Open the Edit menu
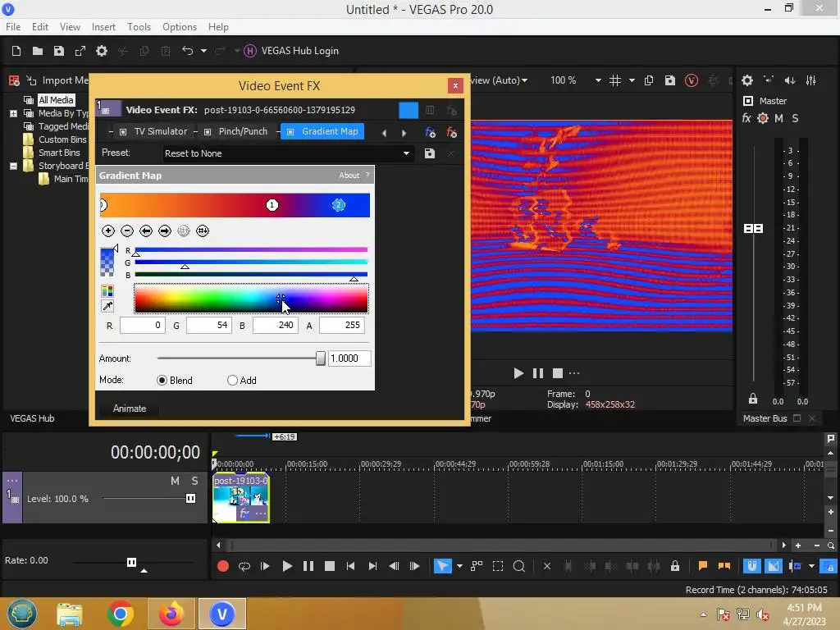 click(x=40, y=27)
